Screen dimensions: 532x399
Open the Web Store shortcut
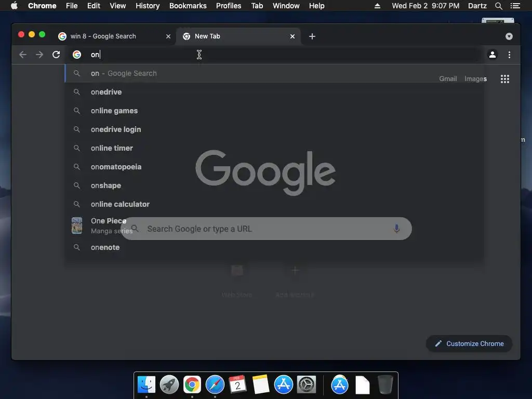(237, 280)
